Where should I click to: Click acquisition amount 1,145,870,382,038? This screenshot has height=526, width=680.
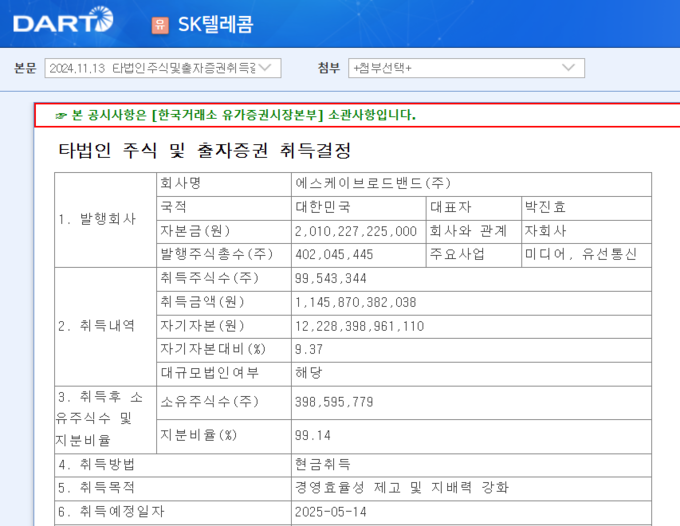(356, 302)
